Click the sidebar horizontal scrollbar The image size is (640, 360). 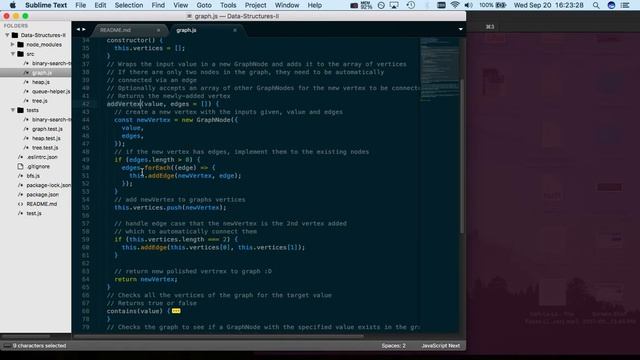[26, 337]
